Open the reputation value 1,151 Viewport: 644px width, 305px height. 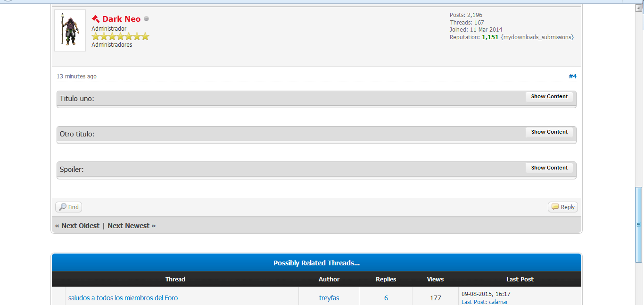click(x=490, y=37)
